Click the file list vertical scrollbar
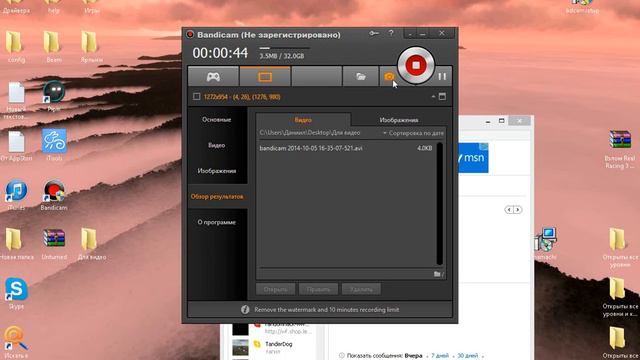This screenshot has width=640, height=360. click(x=440, y=203)
